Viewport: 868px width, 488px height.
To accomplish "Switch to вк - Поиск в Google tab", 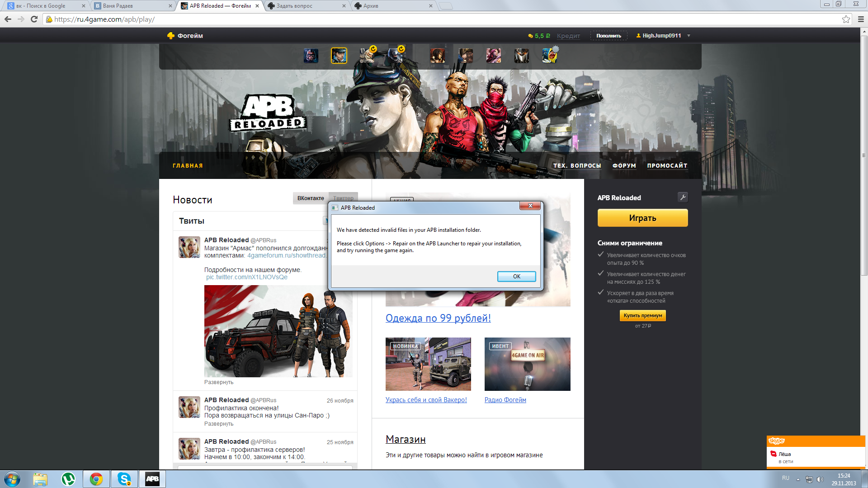I will click(46, 6).
